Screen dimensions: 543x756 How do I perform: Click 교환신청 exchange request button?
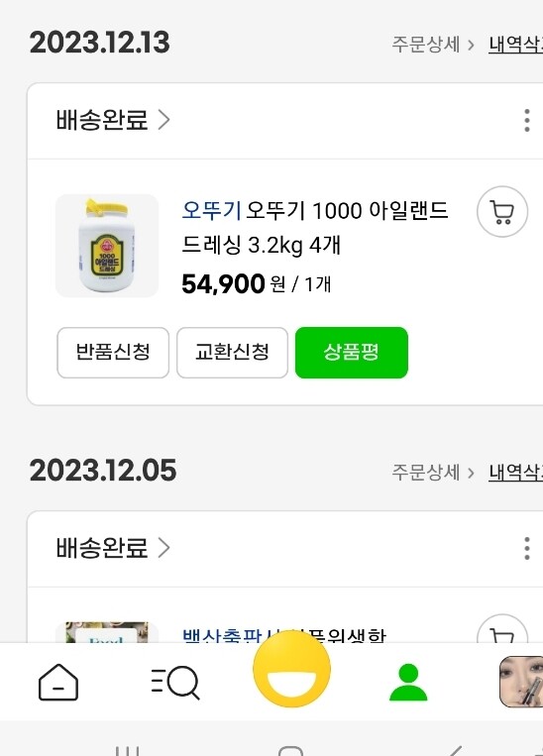pyautogui.click(x=232, y=353)
